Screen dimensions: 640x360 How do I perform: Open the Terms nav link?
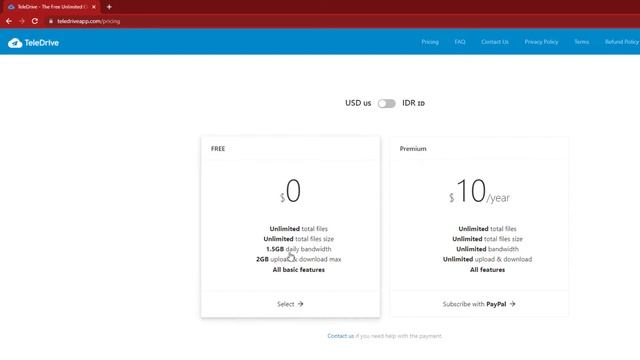click(x=582, y=42)
